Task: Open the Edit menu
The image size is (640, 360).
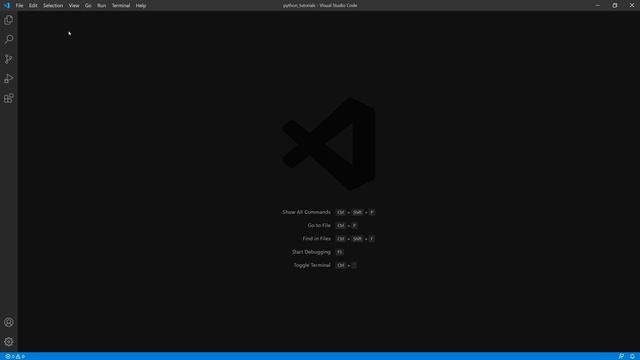Action: [33, 6]
